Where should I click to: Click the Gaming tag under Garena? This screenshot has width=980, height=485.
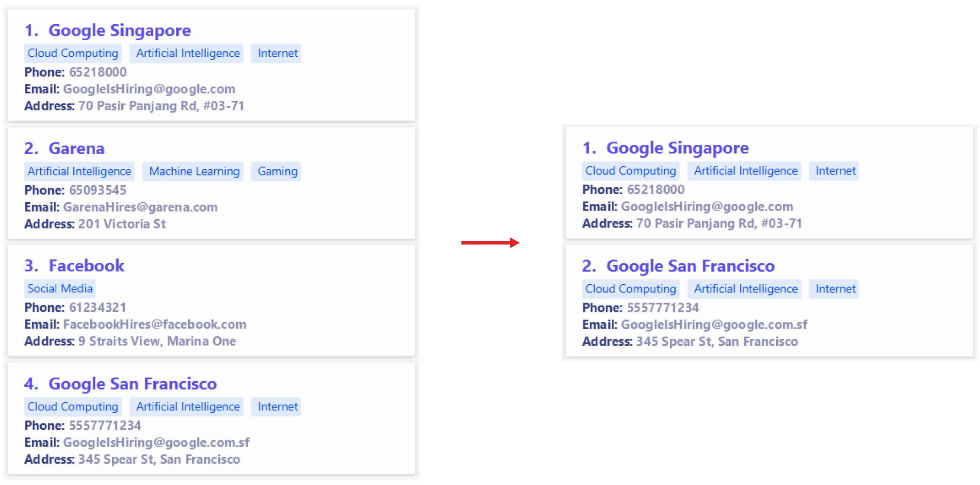(278, 171)
